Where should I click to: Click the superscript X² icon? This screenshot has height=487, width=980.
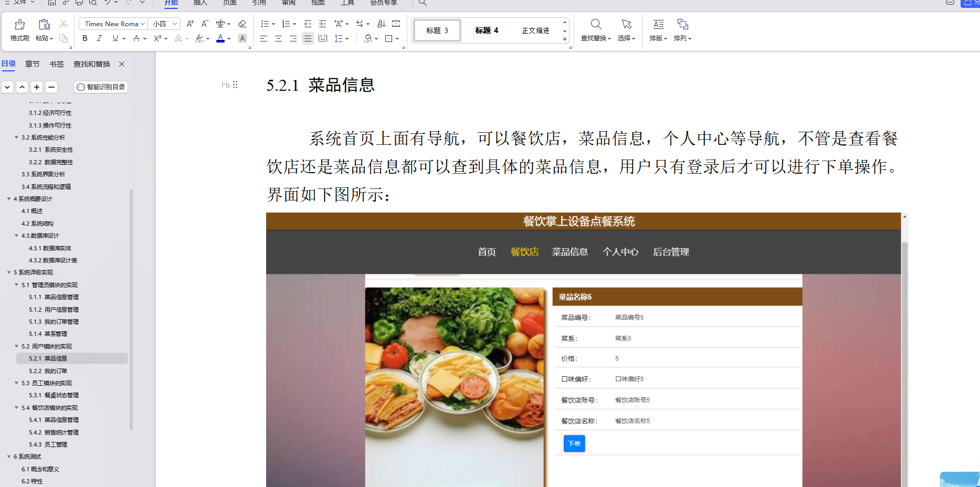click(157, 38)
